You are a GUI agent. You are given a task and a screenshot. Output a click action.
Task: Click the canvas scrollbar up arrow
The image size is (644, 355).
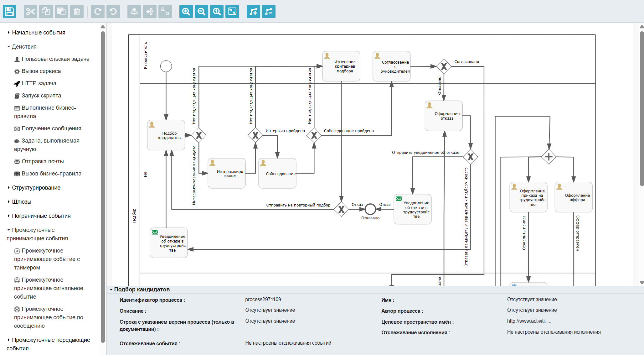pos(641,27)
